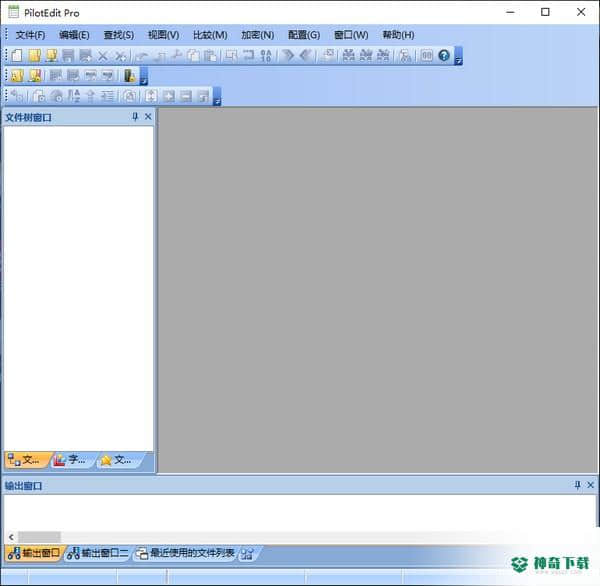Screen dimensions: 600x586
Task: Click the first binoculars find icon
Action: tap(348, 56)
